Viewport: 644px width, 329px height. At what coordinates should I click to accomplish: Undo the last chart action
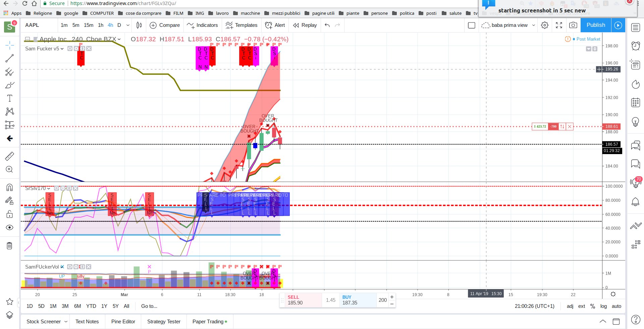tap(327, 25)
